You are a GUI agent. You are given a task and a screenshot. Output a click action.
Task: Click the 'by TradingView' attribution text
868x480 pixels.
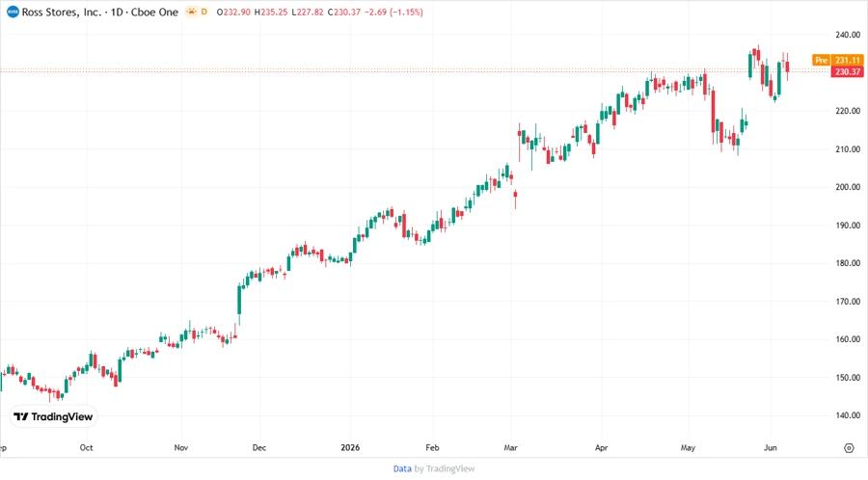coord(445,468)
